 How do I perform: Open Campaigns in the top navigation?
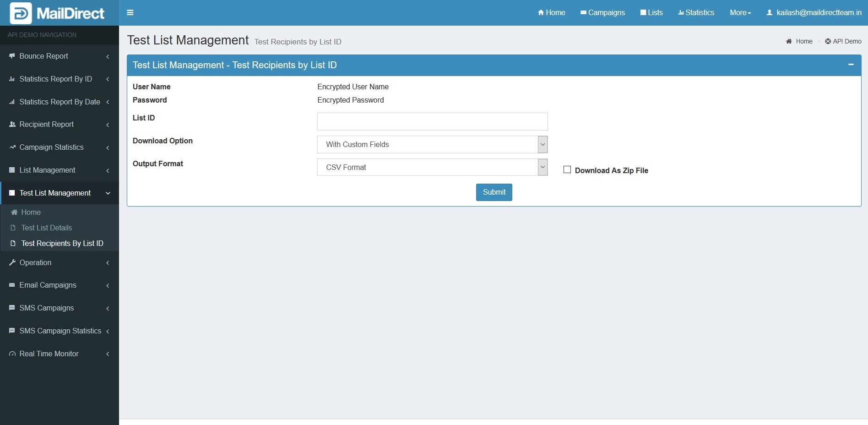(x=602, y=13)
